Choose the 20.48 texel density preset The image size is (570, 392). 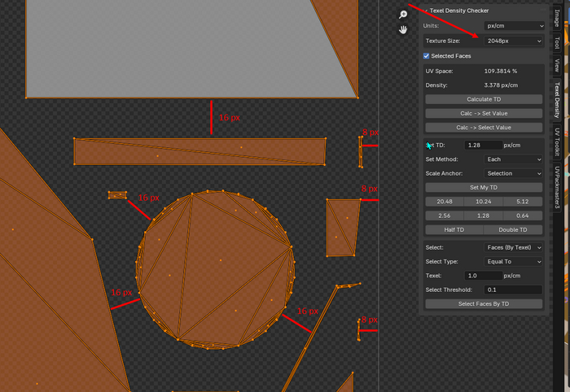tap(445, 202)
